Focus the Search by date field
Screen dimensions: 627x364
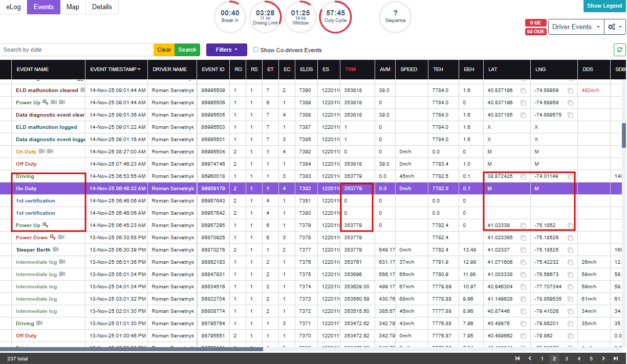pyautogui.click(x=77, y=50)
